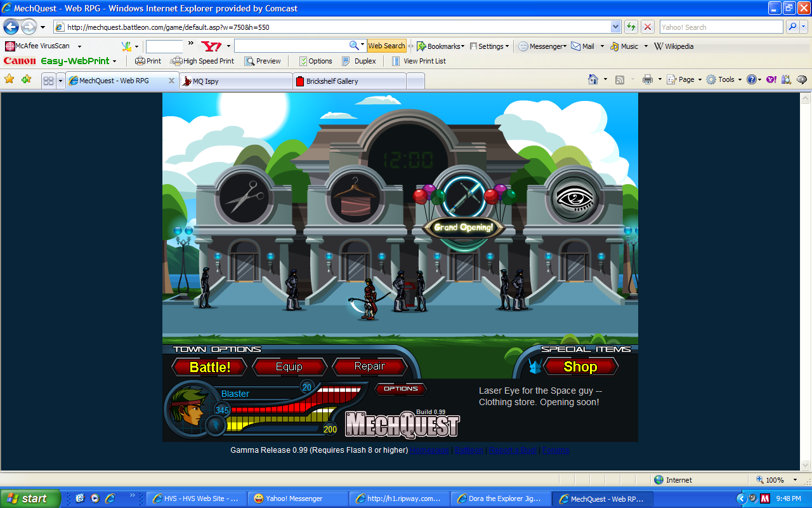Go back to previous page
This screenshot has width=812, height=508.
tap(11, 27)
